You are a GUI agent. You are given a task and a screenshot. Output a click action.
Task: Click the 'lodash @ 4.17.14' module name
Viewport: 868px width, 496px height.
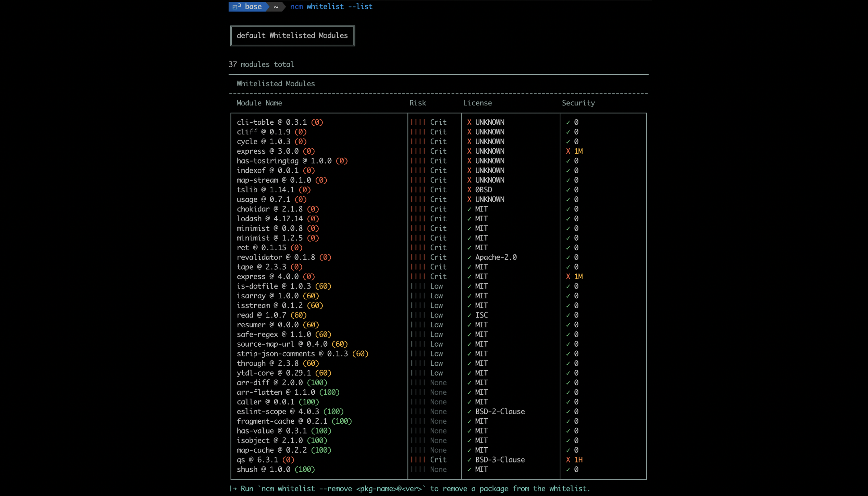tap(270, 218)
